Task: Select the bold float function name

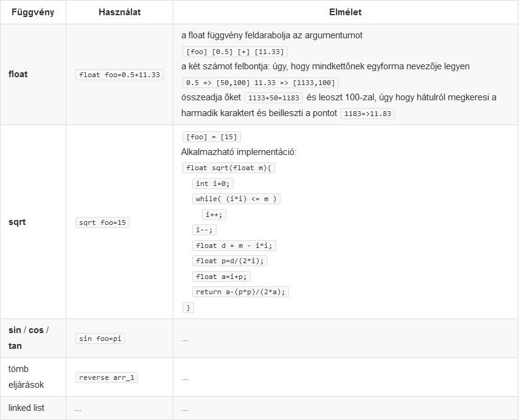Action: 18,74
